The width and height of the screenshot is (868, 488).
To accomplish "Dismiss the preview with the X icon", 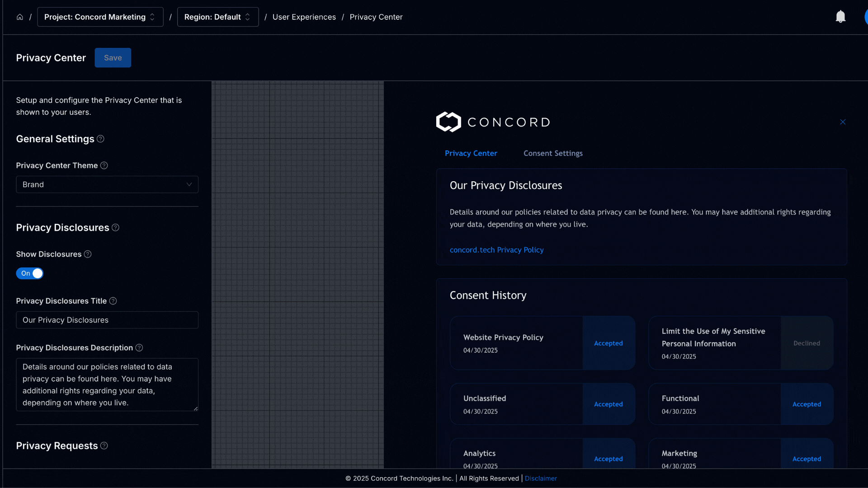I will point(843,122).
